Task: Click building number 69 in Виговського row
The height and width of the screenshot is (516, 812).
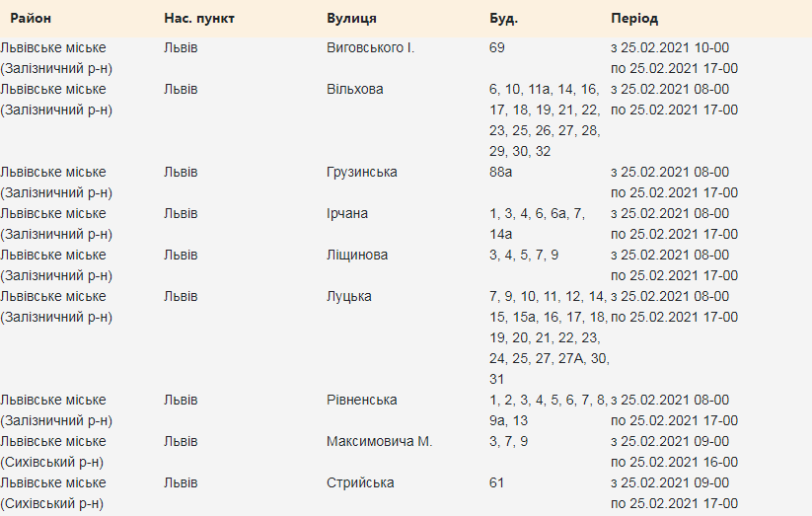Action: [x=497, y=47]
